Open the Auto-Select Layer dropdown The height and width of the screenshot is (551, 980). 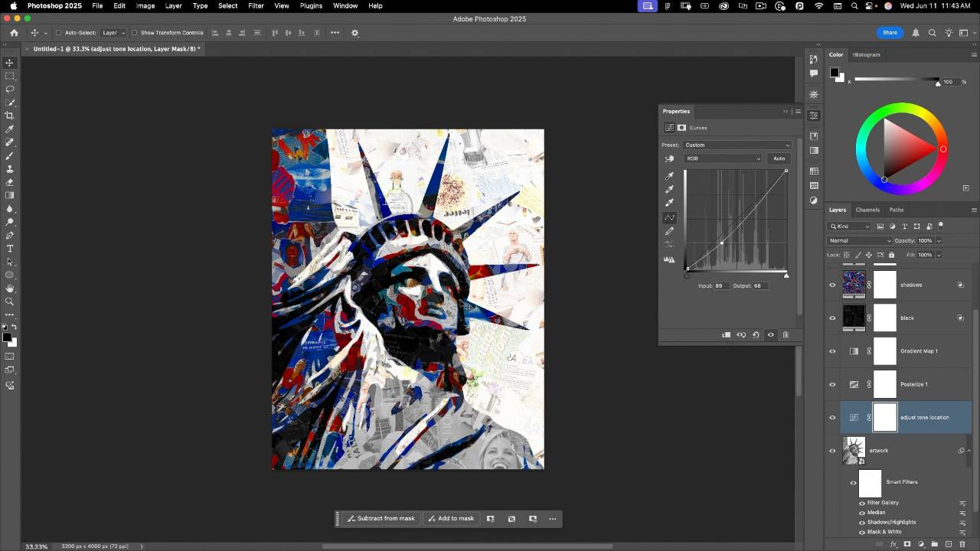click(x=113, y=33)
